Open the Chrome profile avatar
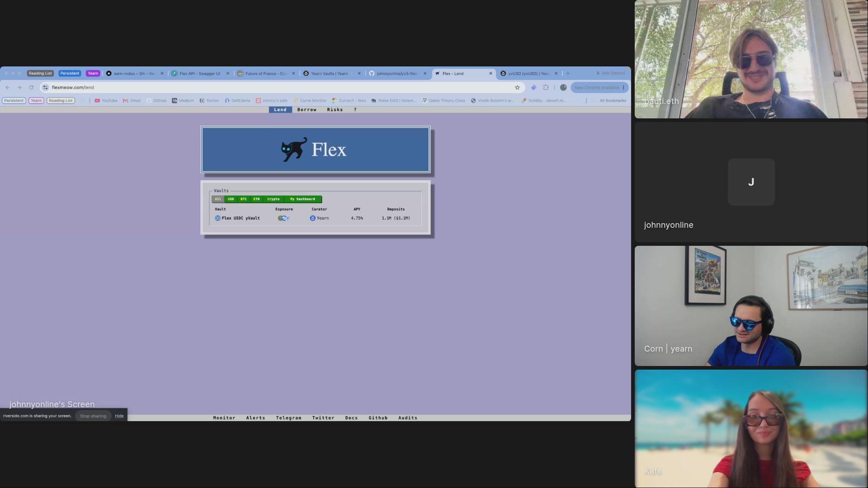This screenshot has height=488, width=868. point(563,88)
